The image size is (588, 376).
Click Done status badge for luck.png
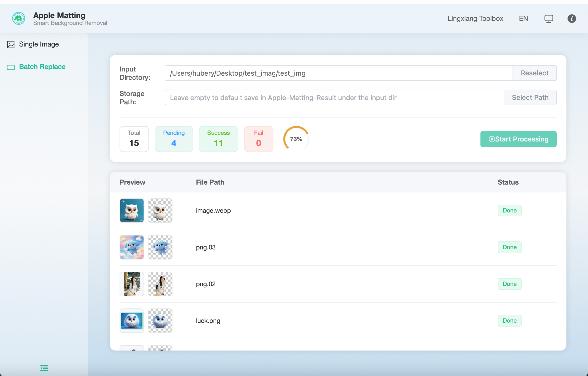[x=509, y=321]
